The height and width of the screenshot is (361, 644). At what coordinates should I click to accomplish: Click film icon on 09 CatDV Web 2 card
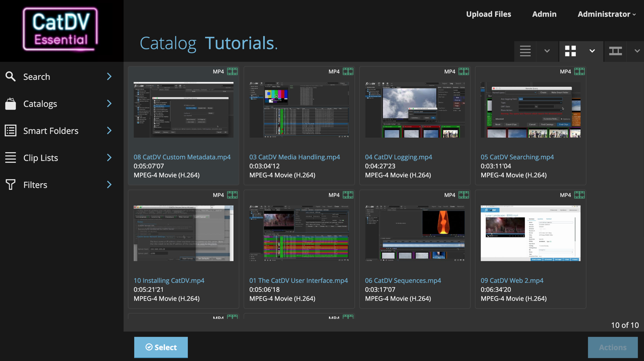coord(580,195)
